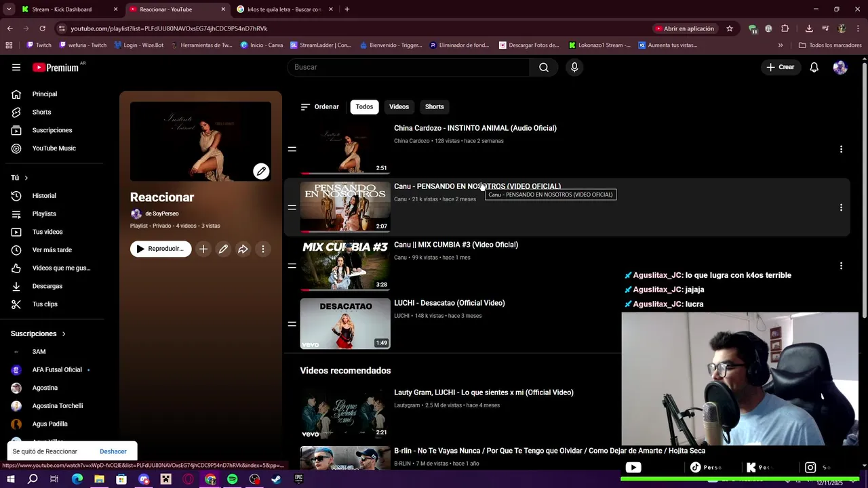The height and width of the screenshot is (488, 868).
Task: Open Windows Start menu
Action: pos(10,479)
